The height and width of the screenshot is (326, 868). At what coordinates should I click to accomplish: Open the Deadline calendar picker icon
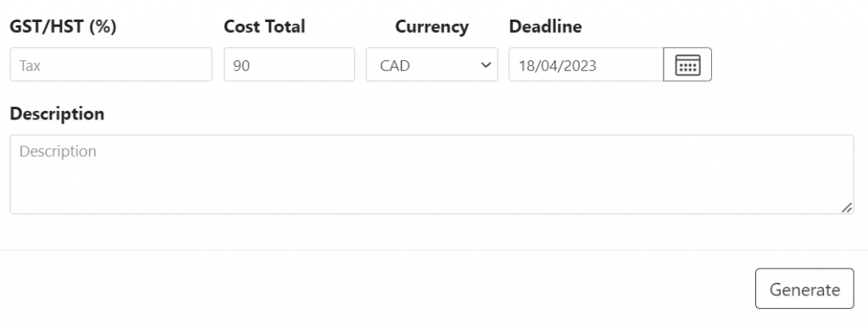pyautogui.click(x=687, y=64)
